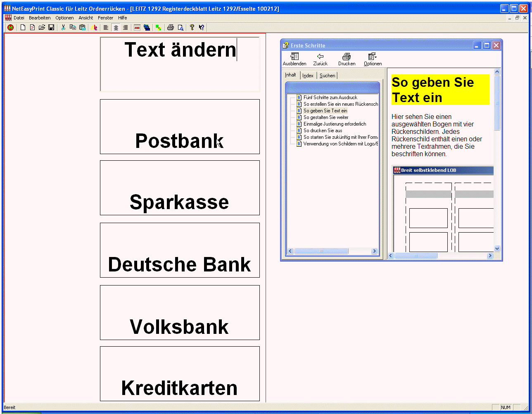Paste from clipboard using toolbar icon

coord(82,27)
